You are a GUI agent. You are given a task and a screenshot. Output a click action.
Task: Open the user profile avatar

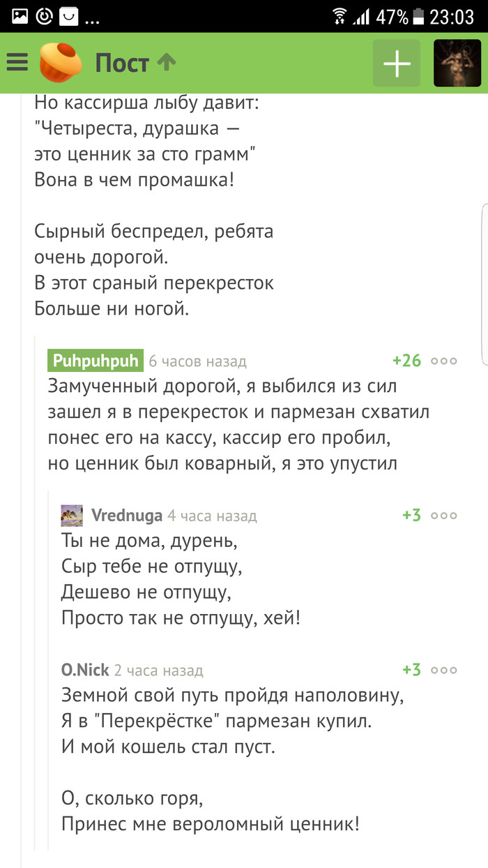click(457, 63)
